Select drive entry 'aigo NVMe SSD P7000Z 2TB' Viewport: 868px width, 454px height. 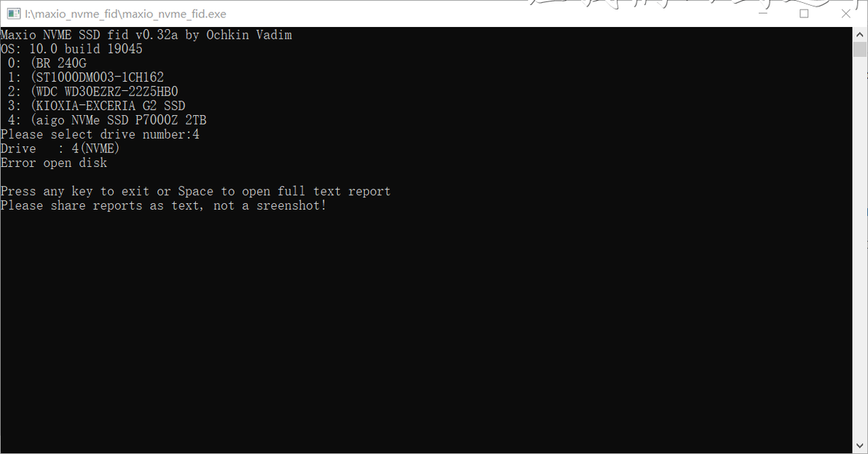[x=107, y=120]
